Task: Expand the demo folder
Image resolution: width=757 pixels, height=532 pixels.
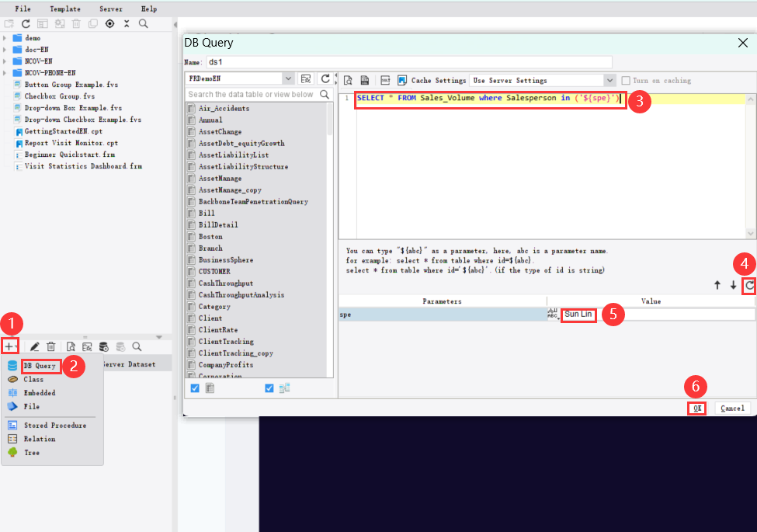Action: click(6, 38)
